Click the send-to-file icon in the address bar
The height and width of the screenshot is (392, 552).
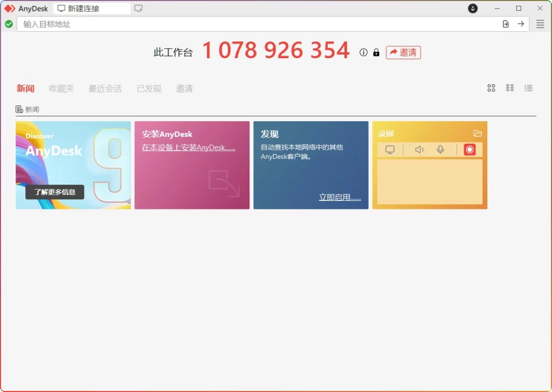(506, 24)
